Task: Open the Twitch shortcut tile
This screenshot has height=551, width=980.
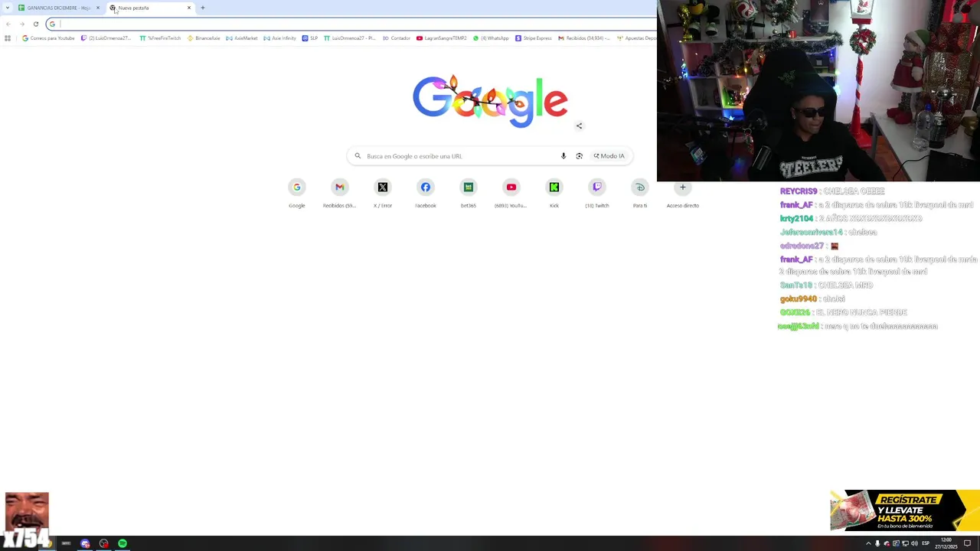Action: tap(597, 193)
